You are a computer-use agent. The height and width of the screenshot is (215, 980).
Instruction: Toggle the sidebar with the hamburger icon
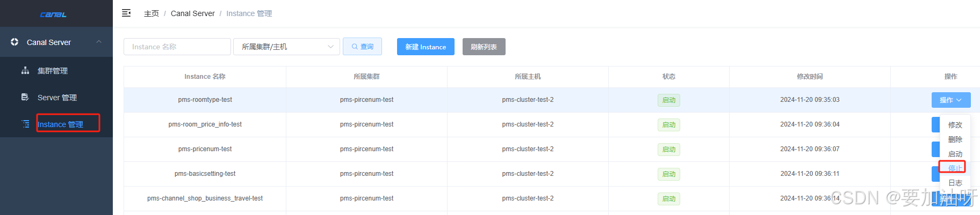126,13
